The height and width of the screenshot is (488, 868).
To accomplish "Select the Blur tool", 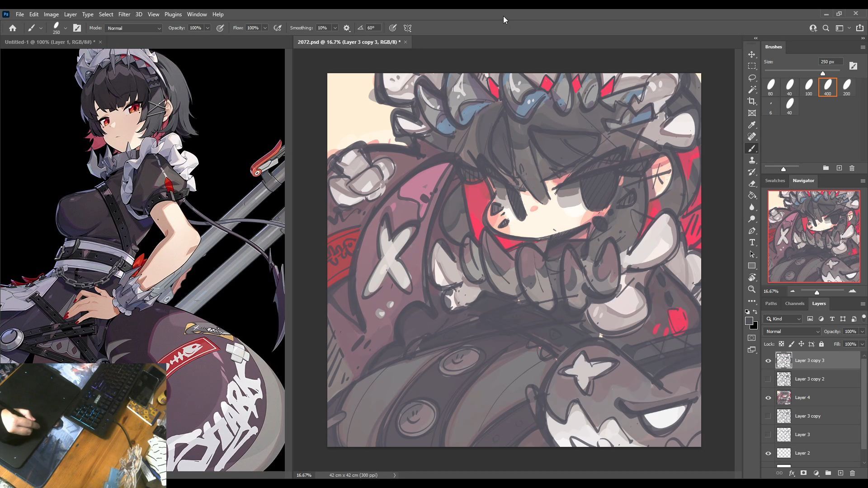I will pyautogui.click(x=752, y=207).
